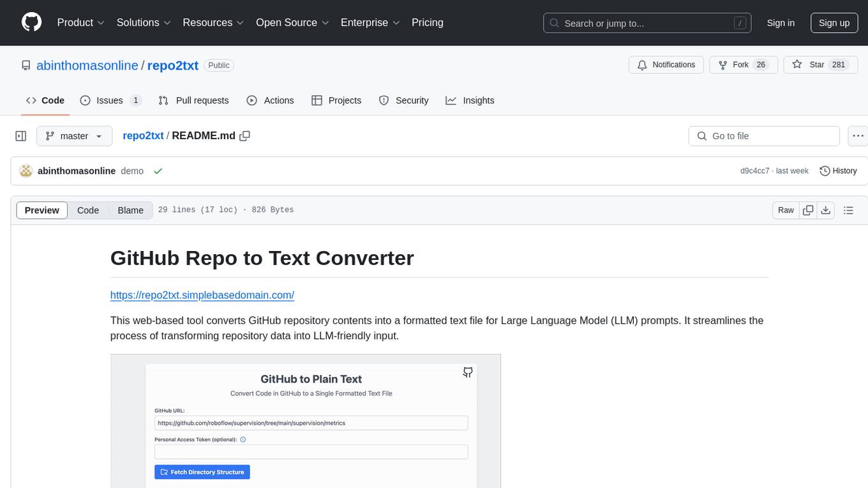
Task: Click the 281 star count badge
Action: (x=839, y=65)
